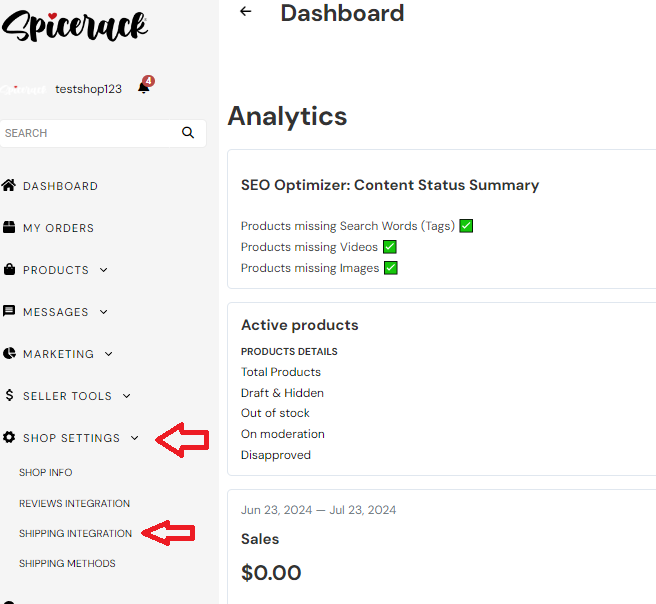
Task: Click the My Orders box icon
Action: click(9, 228)
